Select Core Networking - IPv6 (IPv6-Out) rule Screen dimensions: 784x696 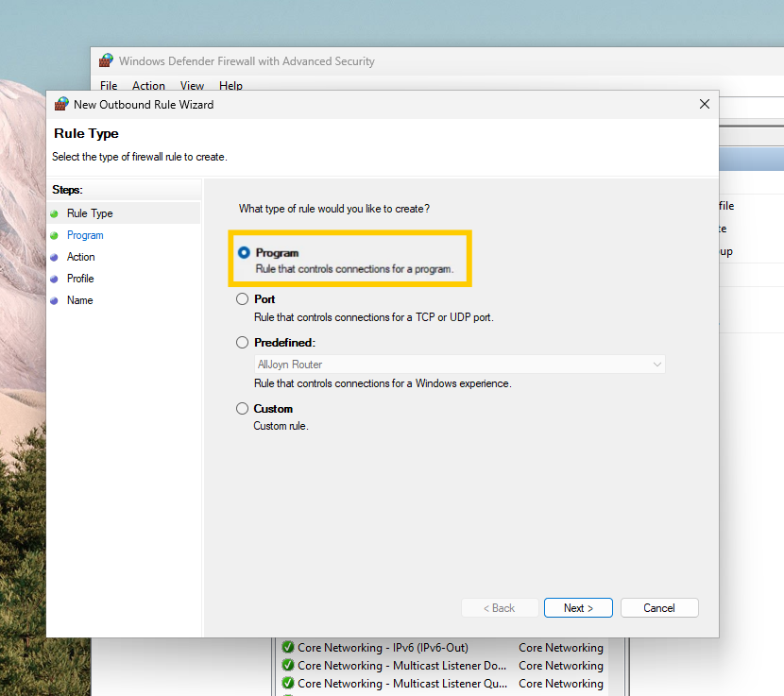coord(383,648)
